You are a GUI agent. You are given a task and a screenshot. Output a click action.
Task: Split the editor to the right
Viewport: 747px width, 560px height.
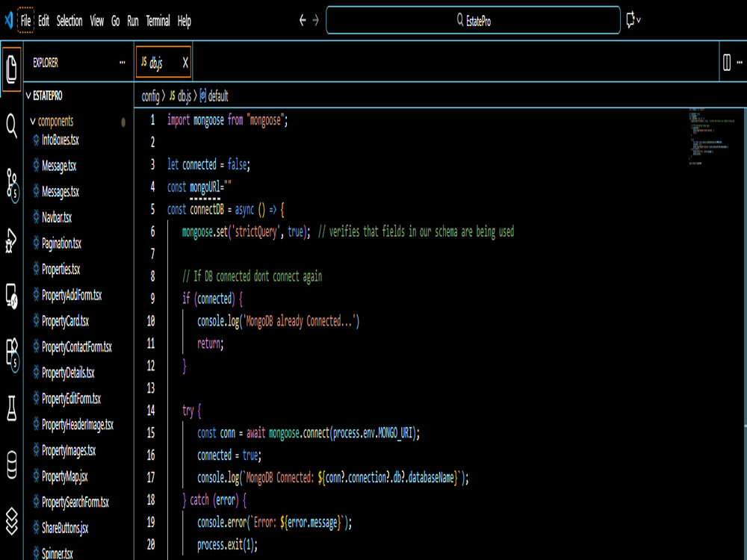click(727, 62)
